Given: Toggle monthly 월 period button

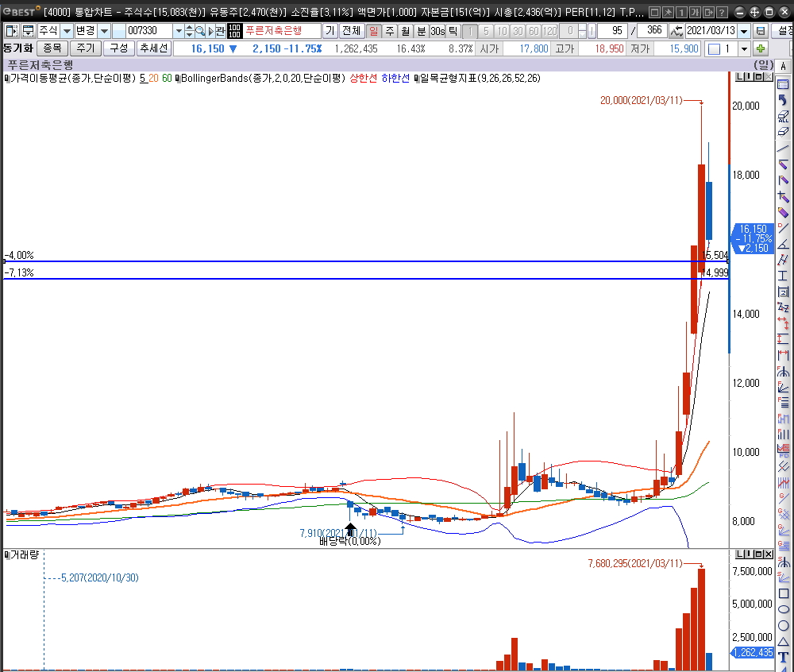Looking at the screenshot, I should point(405,31).
